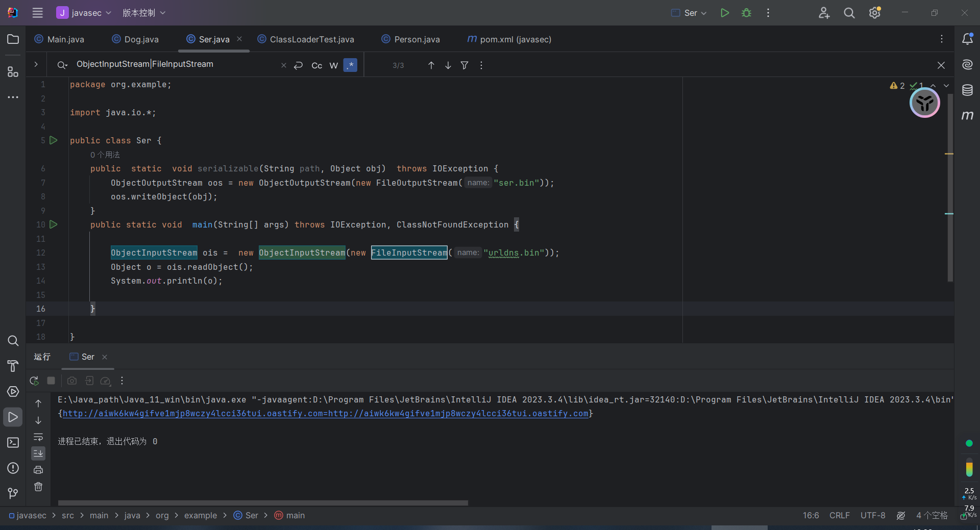The image size is (980, 530).
Task: Rerun the Ser process in Run panel
Action: (34, 381)
